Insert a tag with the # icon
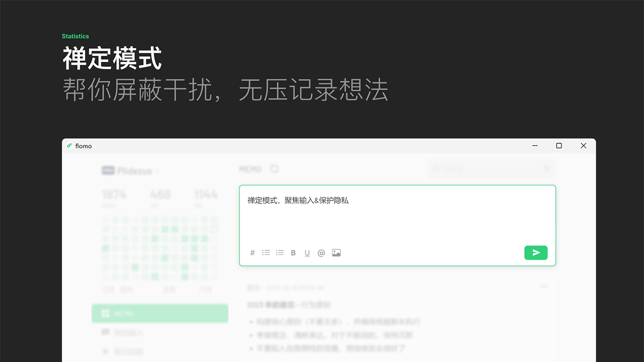Image resolution: width=644 pixels, height=362 pixels. [253, 252]
